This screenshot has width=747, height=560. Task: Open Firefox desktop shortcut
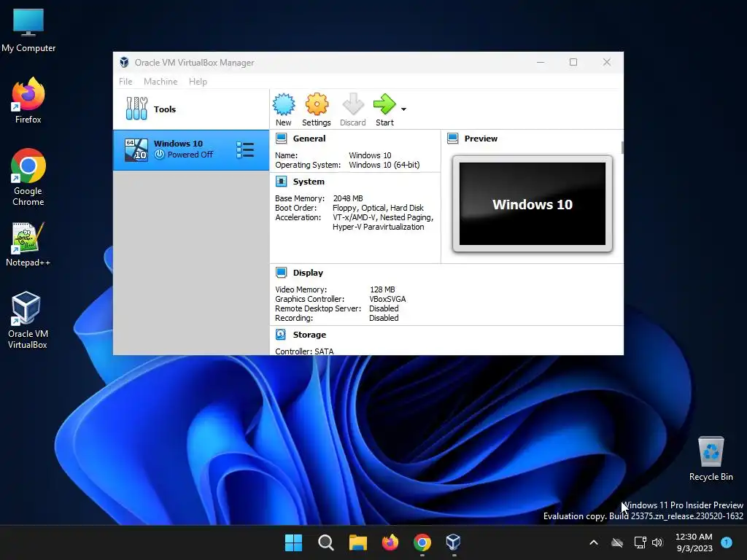(28, 101)
